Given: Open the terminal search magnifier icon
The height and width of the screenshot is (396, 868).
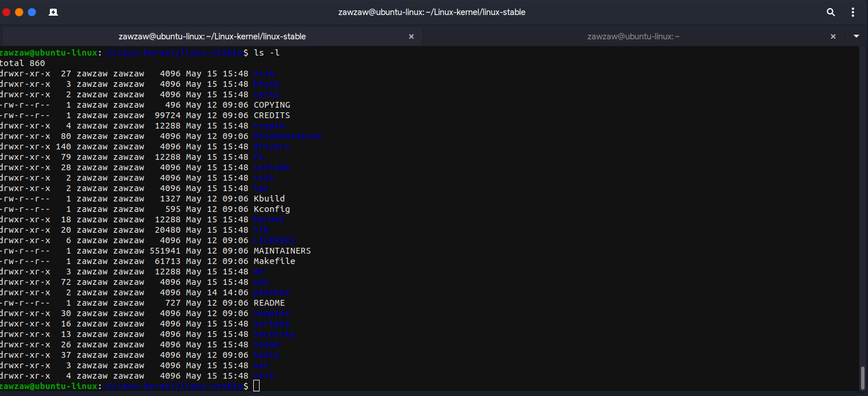Looking at the screenshot, I should (x=830, y=12).
